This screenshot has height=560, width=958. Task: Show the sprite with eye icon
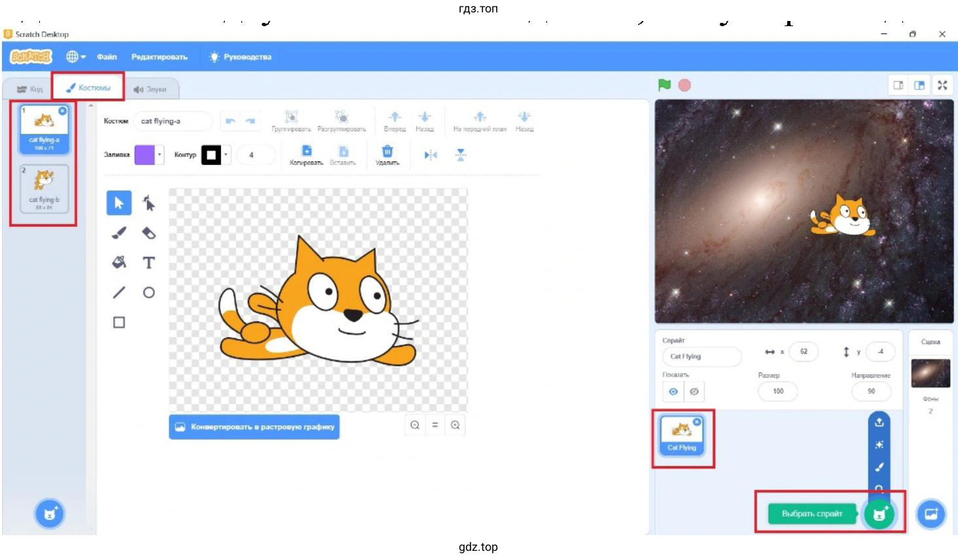point(673,391)
